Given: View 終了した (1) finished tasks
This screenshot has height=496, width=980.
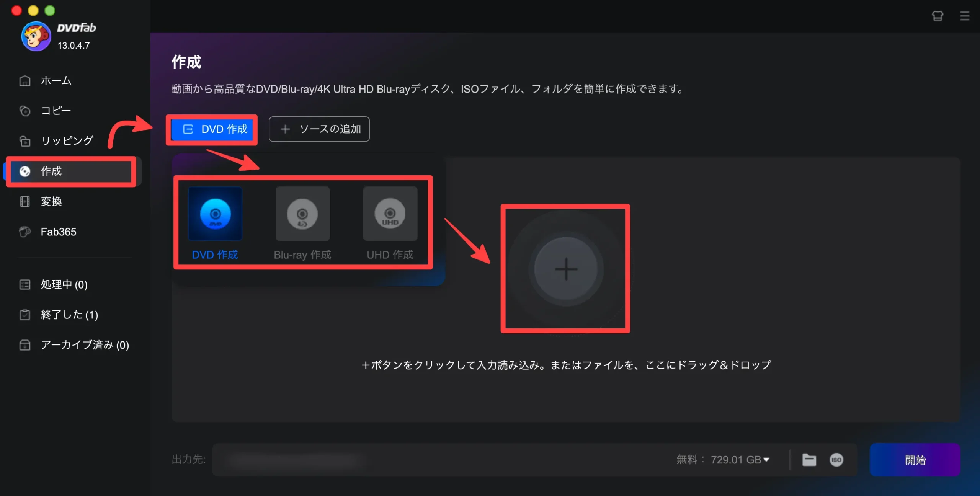Looking at the screenshot, I should (x=69, y=315).
